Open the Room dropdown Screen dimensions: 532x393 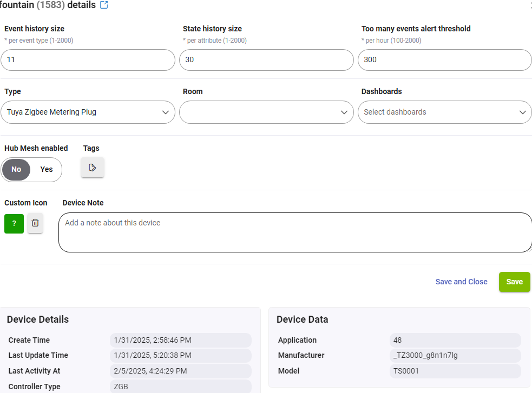click(x=266, y=112)
